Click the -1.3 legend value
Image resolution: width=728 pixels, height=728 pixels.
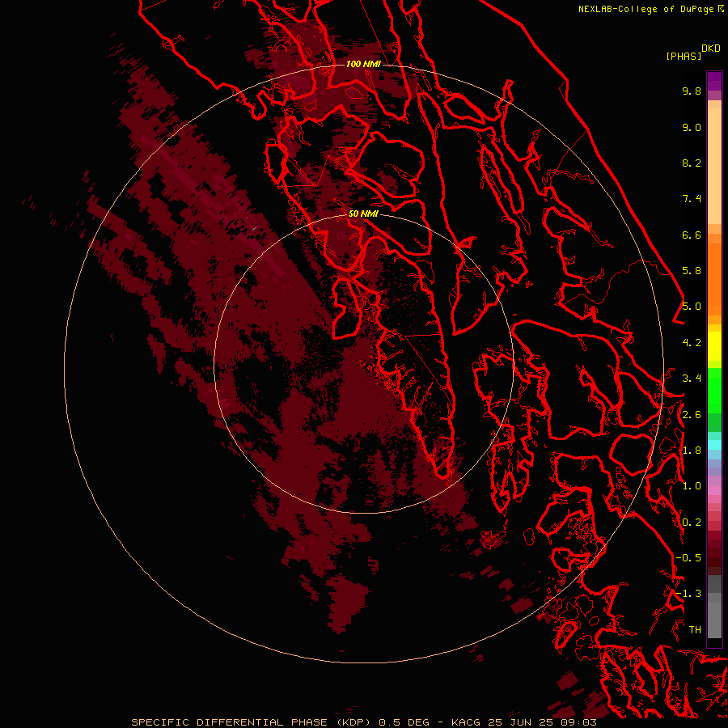coord(688,594)
